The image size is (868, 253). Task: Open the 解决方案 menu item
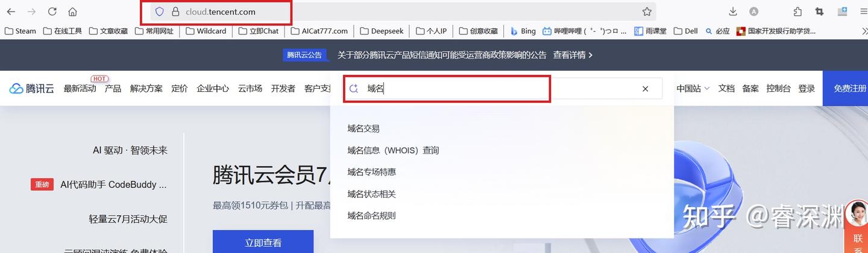point(146,89)
